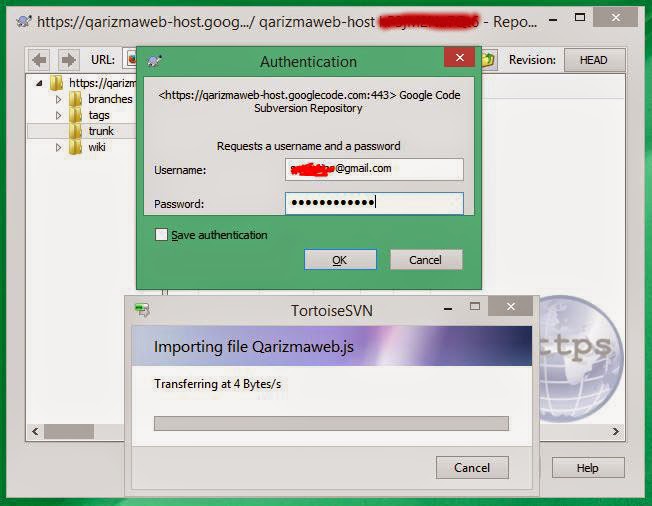
Task: Open Help in the repository browser
Action: pos(588,468)
